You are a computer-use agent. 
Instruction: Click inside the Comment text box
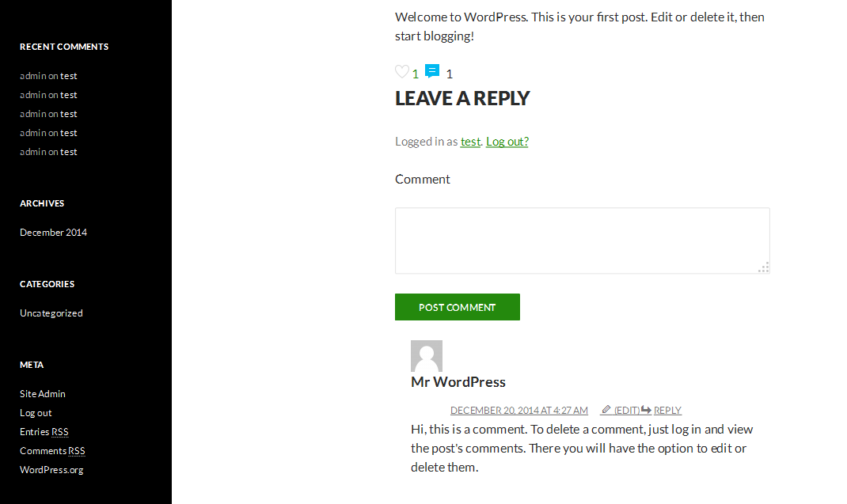click(x=583, y=241)
